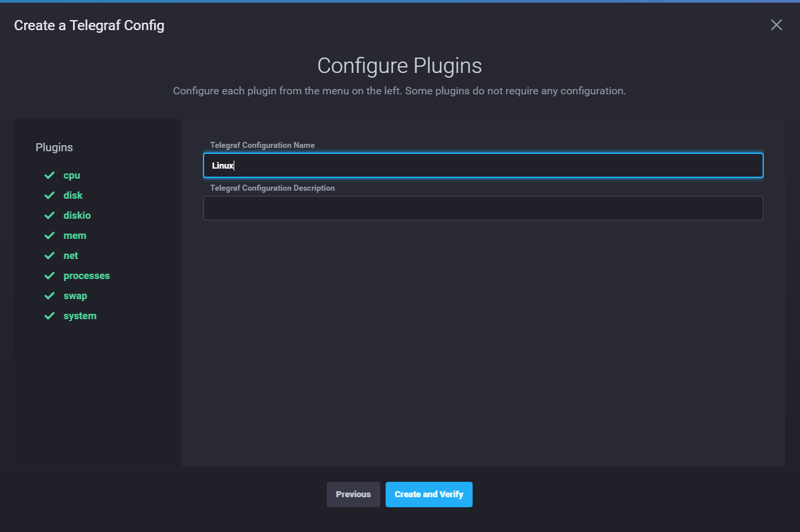Click the checkmark icon beside diskio
This screenshot has height=532, width=800.
point(50,215)
